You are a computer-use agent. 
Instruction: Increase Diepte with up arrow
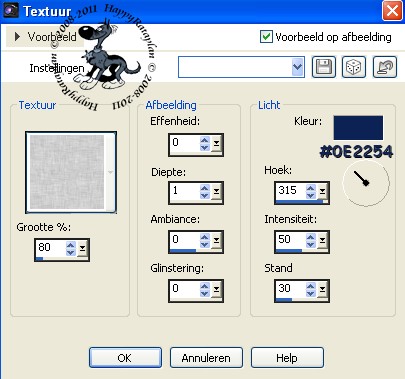click(205, 188)
